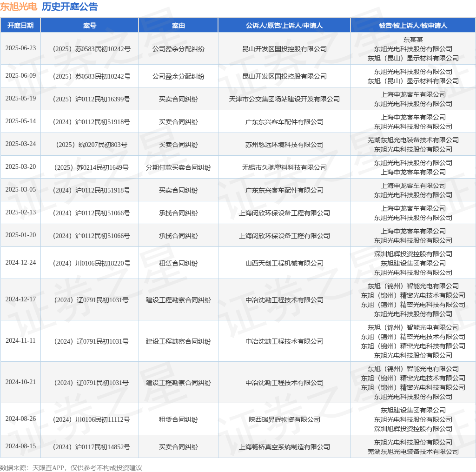Viewport: 476px width, 472px height.
Task: Select date cell 2025-06-23
Action: click(x=20, y=48)
